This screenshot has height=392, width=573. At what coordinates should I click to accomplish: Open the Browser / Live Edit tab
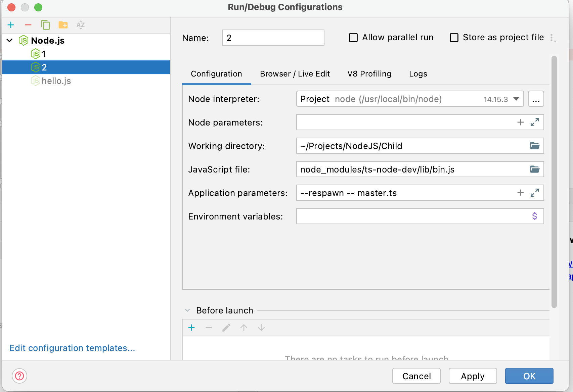click(x=295, y=74)
